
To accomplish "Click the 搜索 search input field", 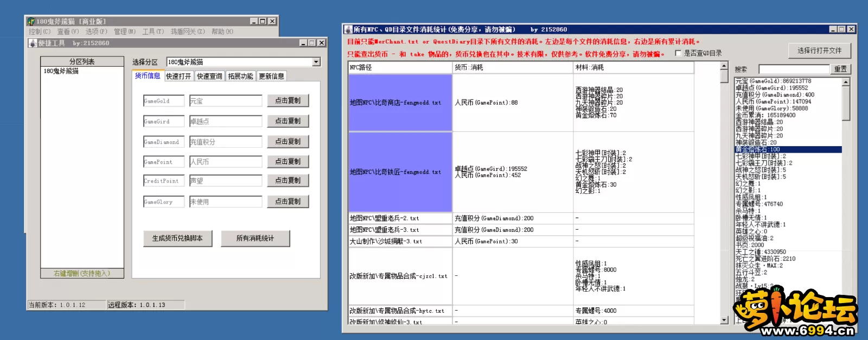I will click(794, 69).
